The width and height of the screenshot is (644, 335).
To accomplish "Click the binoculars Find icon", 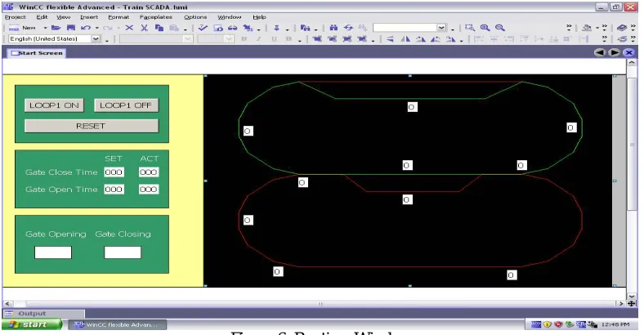I will click(x=333, y=28).
